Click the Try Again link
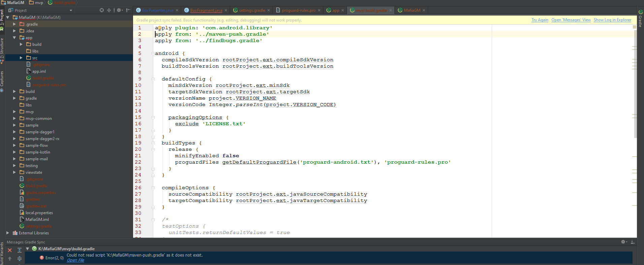The width and height of the screenshot is (644, 265). (x=540, y=20)
